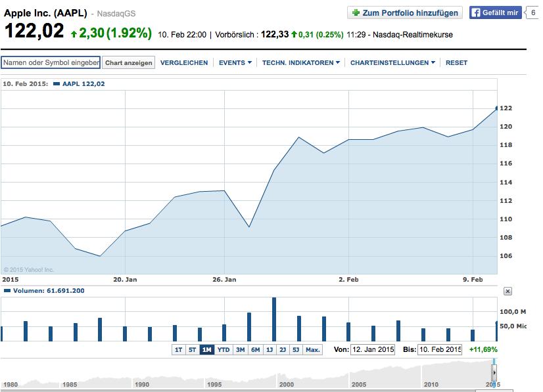
Task: Click VERGLEICHEN in the chart toolbar
Action: [x=184, y=62]
